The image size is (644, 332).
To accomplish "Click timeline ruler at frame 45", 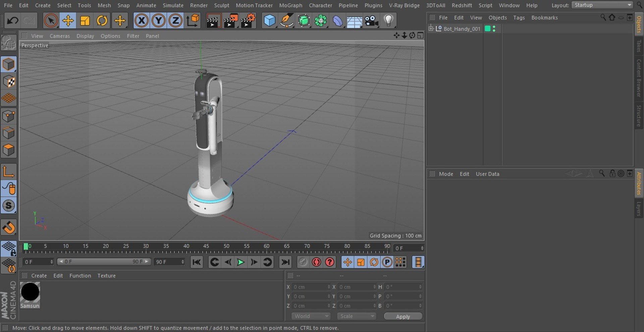I will [206, 247].
